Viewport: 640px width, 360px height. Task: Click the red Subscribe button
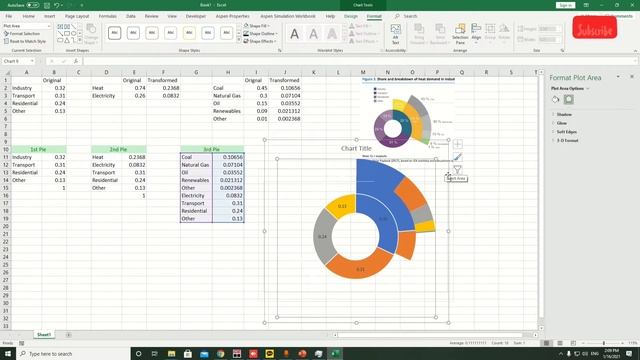594,28
